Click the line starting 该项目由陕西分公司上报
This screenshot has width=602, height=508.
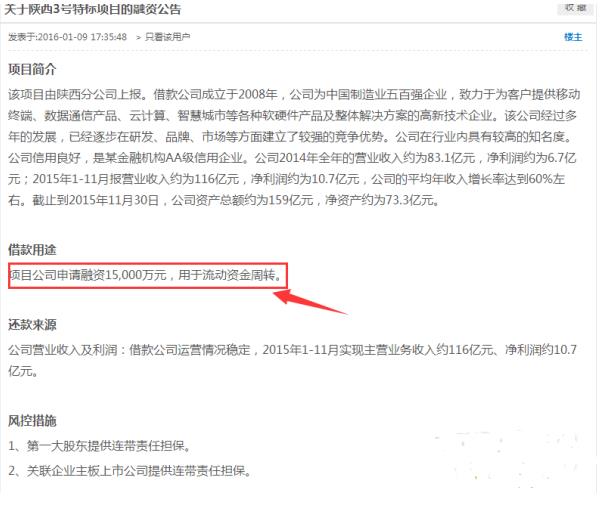point(294,94)
